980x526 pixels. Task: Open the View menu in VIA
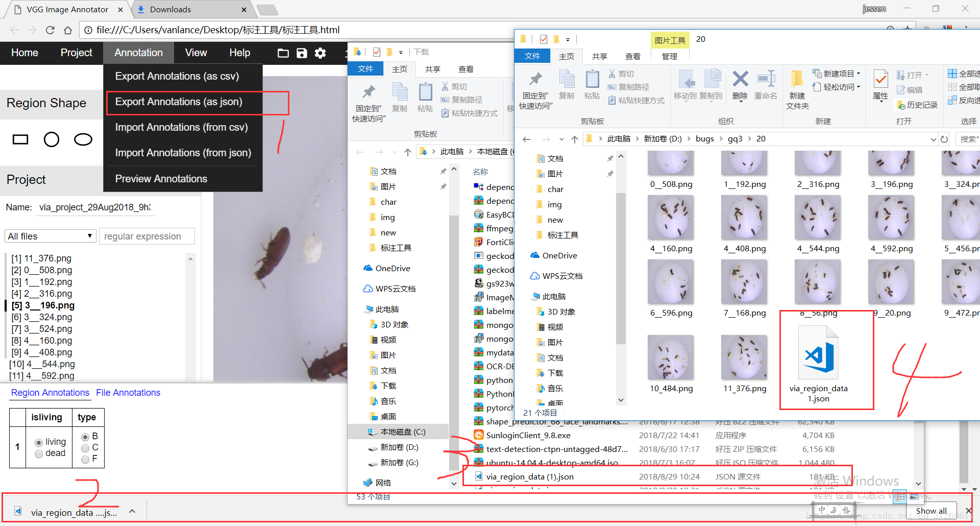[x=196, y=53]
